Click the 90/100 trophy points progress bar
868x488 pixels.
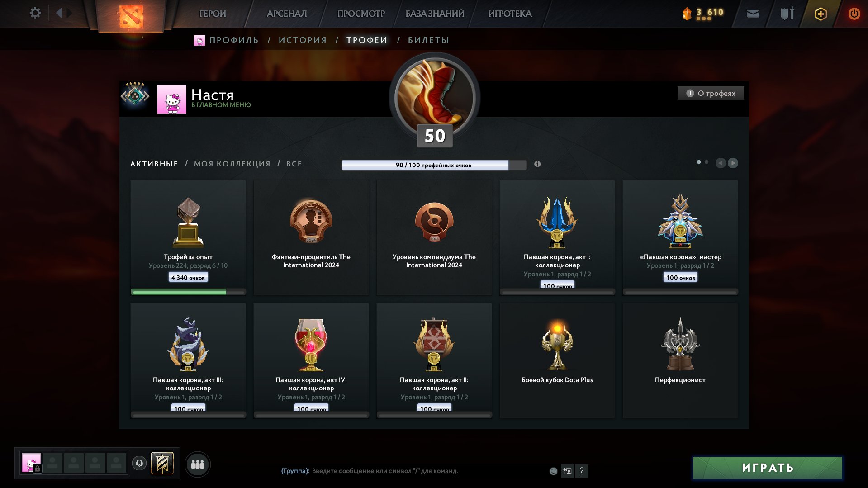click(434, 165)
